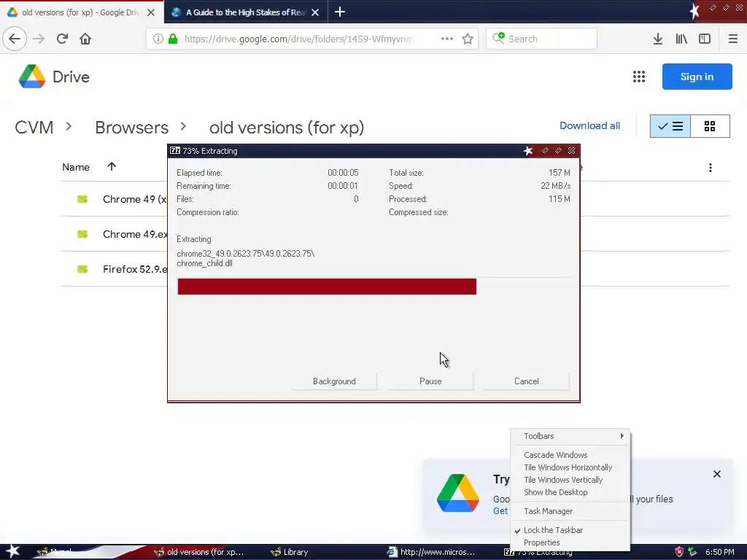Click the Chrome 49.ex file icon
747x560 pixels.
point(82,234)
